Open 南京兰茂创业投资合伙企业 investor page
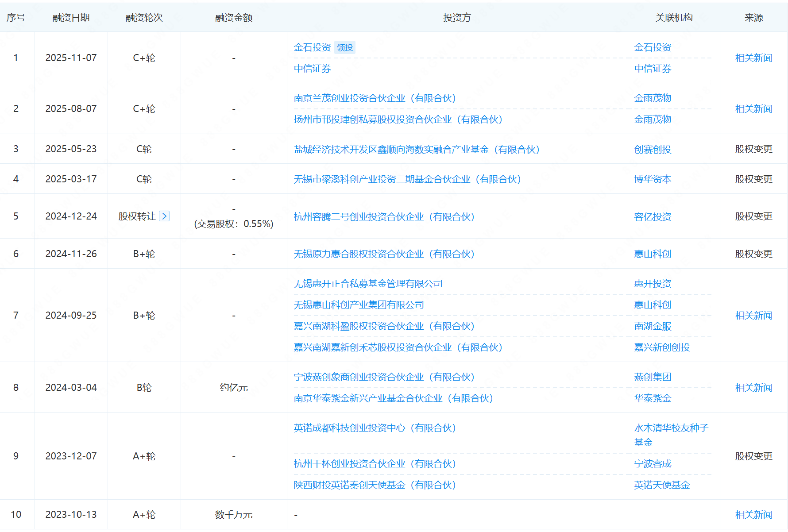The width and height of the screenshot is (788, 532). point(375,98)
